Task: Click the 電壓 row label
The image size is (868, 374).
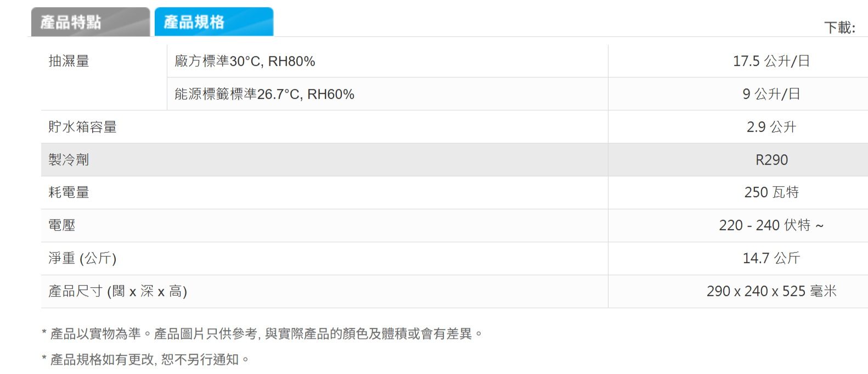Action: coord(62,225)
